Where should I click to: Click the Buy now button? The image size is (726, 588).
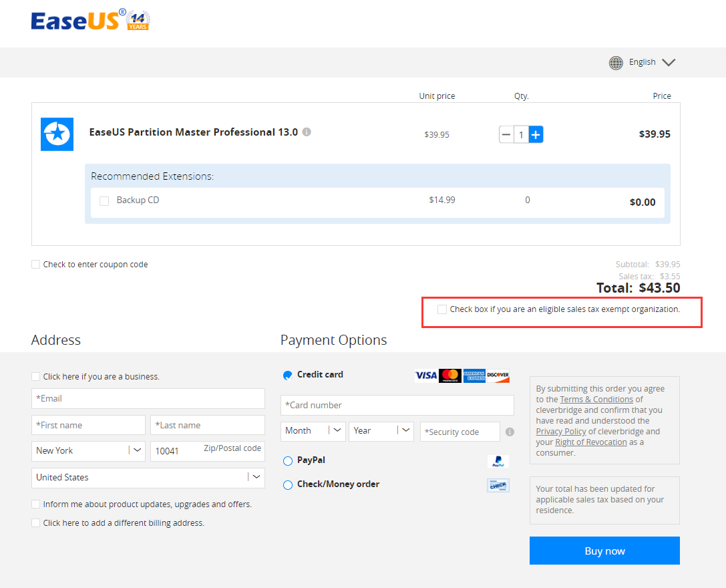point(604,551)
